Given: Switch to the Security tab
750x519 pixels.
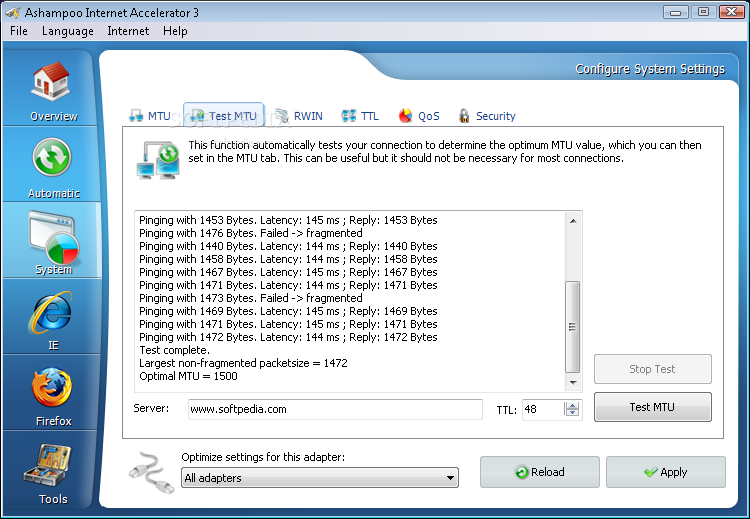Looking at the screenshot, I should click(x=486, y=116).
